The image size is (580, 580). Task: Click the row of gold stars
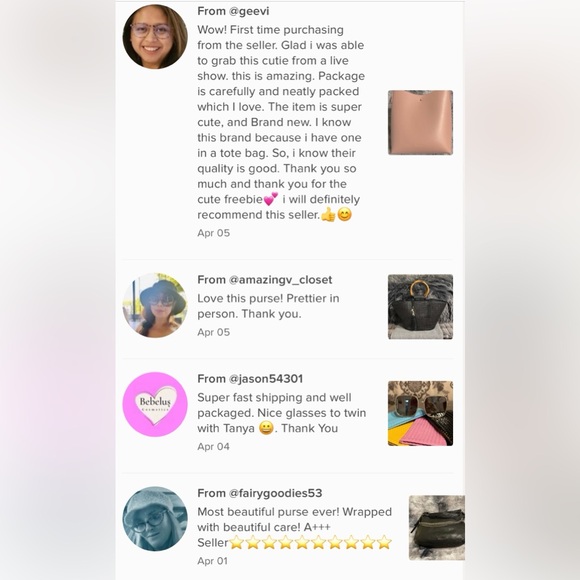[x=310, y=542]
